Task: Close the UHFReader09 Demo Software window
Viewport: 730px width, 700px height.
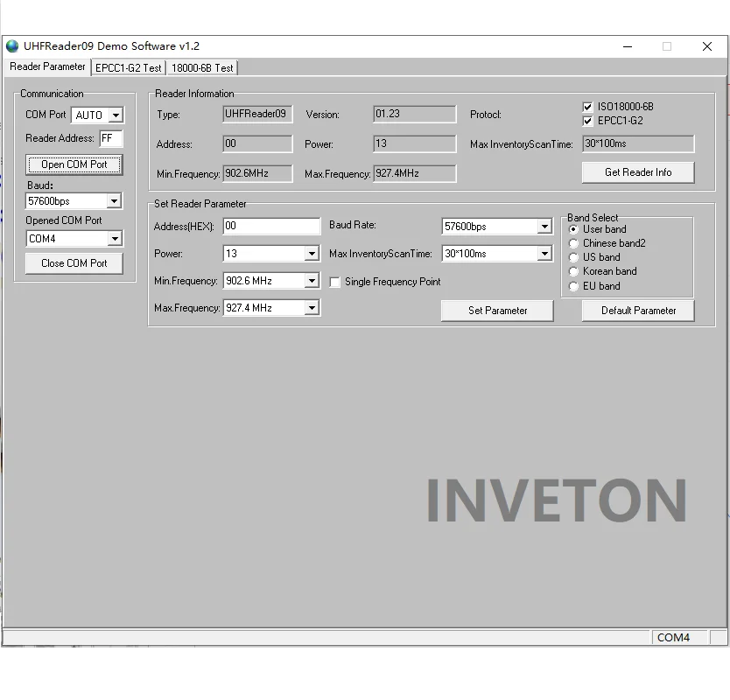Action: (706, 46)
